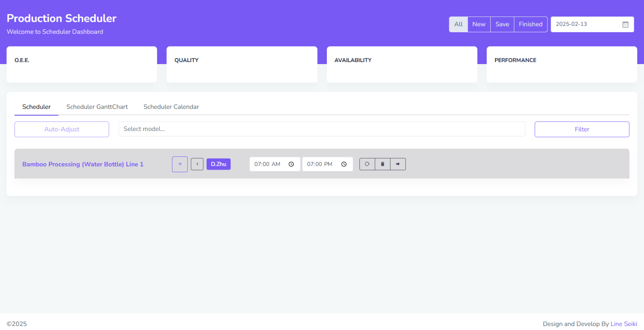Click the plus icon on Line 1
This screenshot has height=330, width=644.
click(x=180, y=164)
